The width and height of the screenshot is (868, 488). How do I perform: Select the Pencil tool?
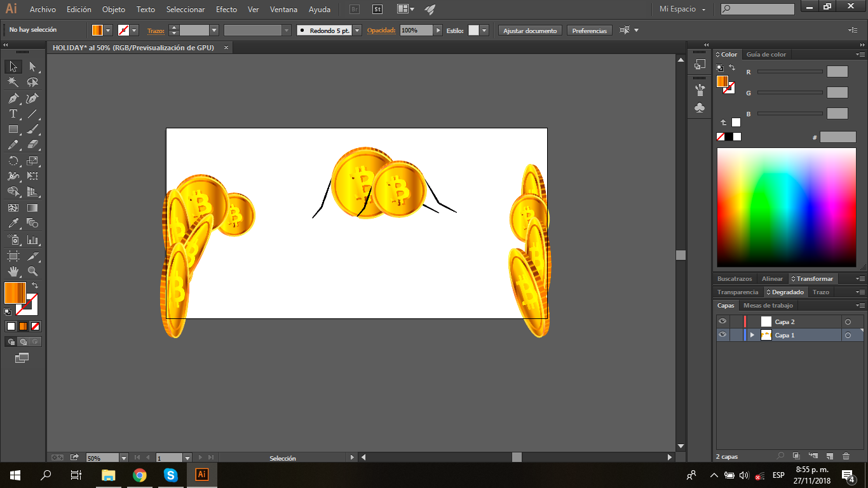click(x=13, y=145)
